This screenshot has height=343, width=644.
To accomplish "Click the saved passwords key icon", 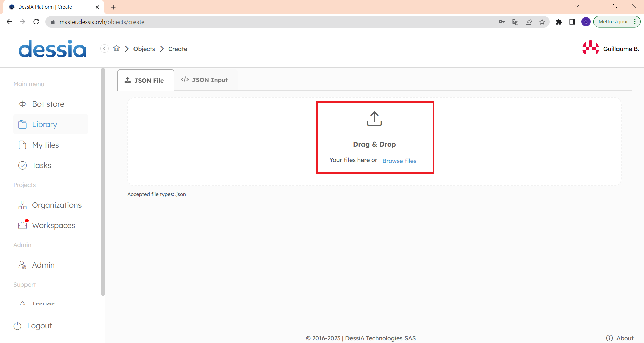I will click(502, 22).
